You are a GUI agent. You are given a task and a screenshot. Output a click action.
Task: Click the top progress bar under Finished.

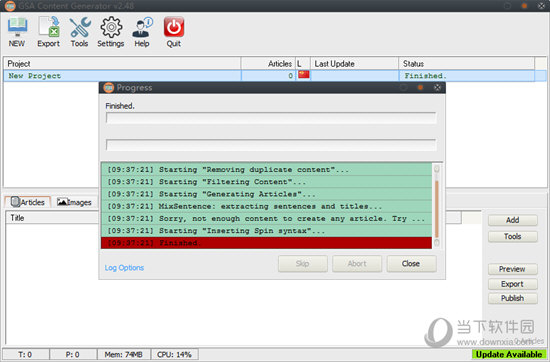tap(271, 118)
